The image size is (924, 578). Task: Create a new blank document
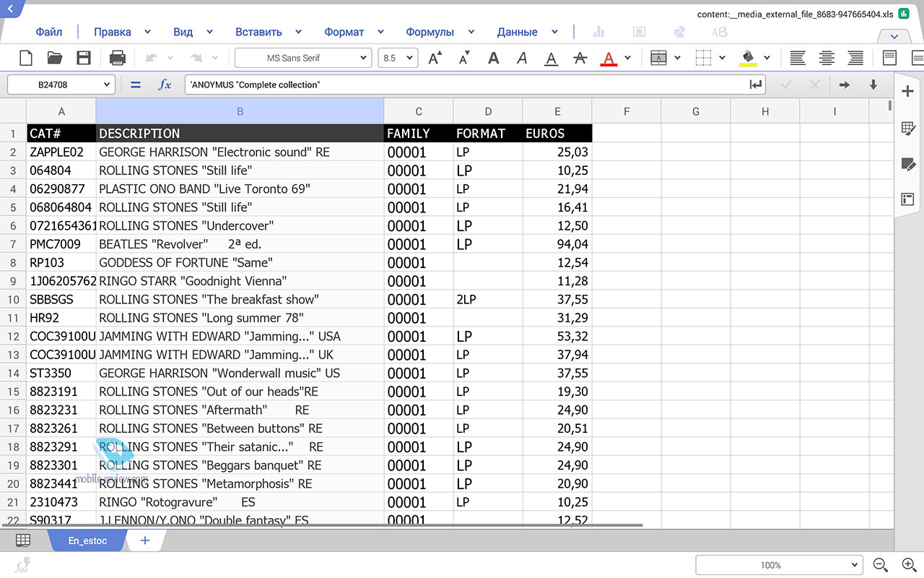(26, 58)
